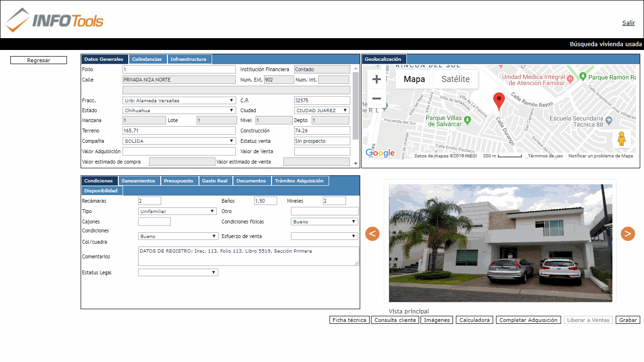Click the red location pin on map
Image resolution: width=644 pixels, height=362 pixels.
pos(498,102)
